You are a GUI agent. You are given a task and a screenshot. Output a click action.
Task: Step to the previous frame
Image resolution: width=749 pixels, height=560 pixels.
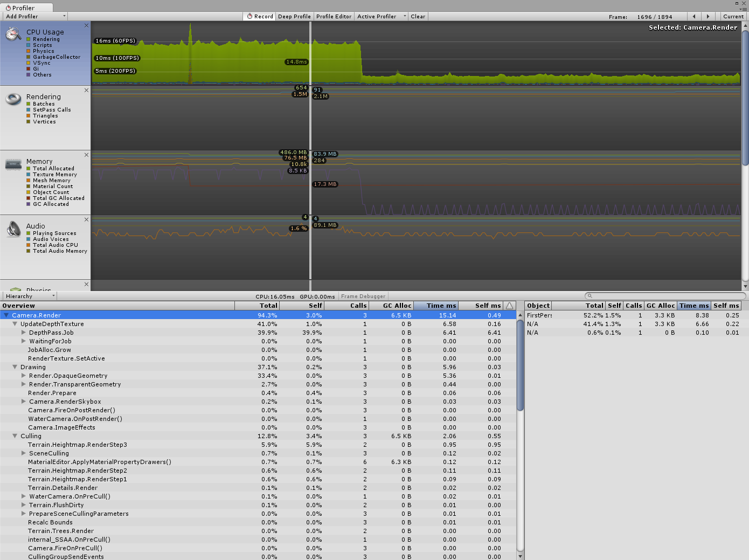[694, 16]
